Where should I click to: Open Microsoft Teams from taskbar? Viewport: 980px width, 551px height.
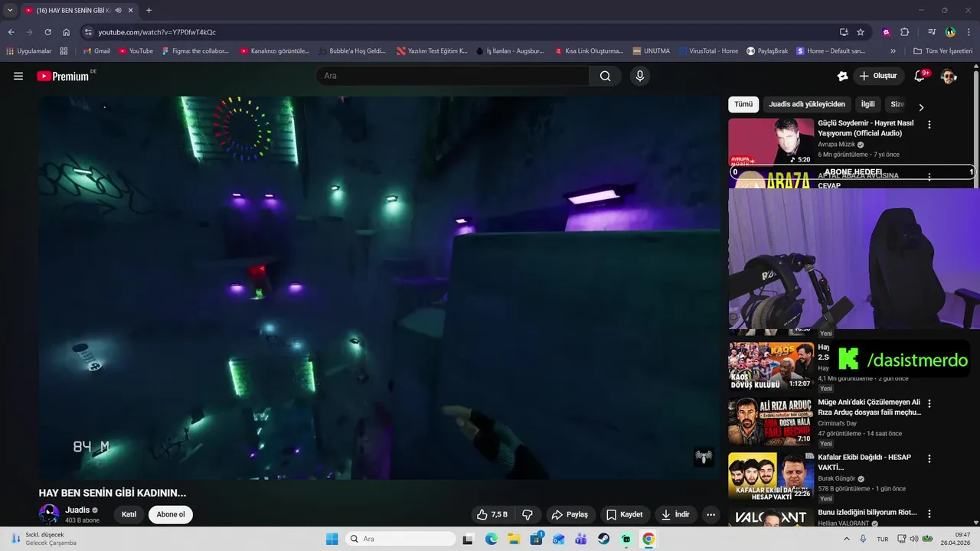pos(581,539)
